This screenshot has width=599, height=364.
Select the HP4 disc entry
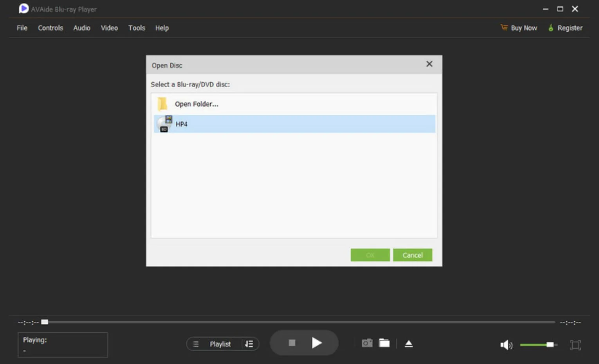294,124
